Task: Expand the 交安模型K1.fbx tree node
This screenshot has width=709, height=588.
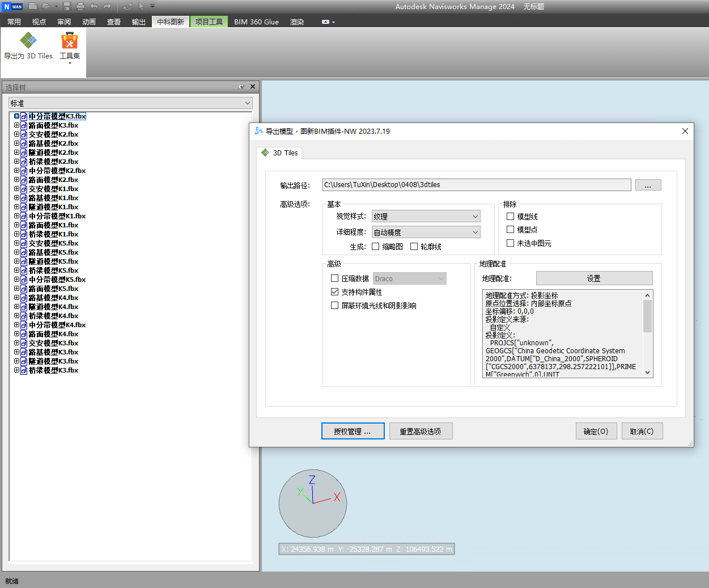Action: [x=16, y=188]
